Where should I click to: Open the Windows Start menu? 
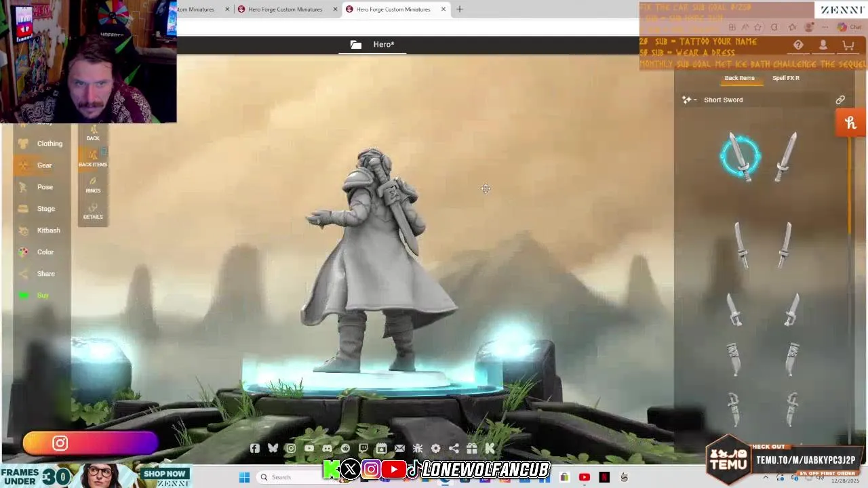pos(244,477)
